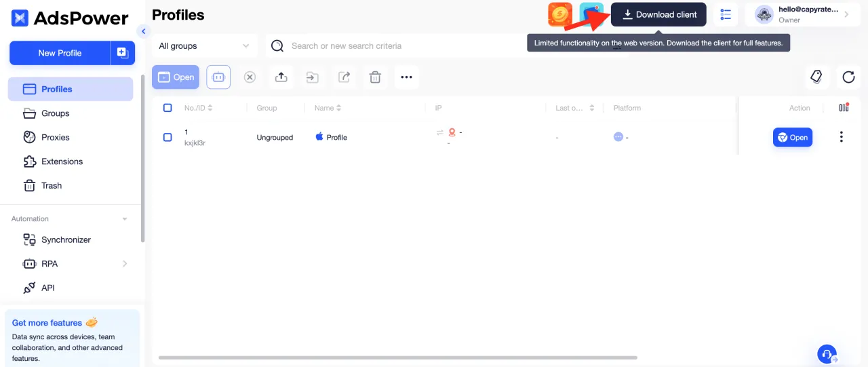Click the support headset chat icon
Screen dimensions: 868x367
pyautogui.click(x=827, y=354)
